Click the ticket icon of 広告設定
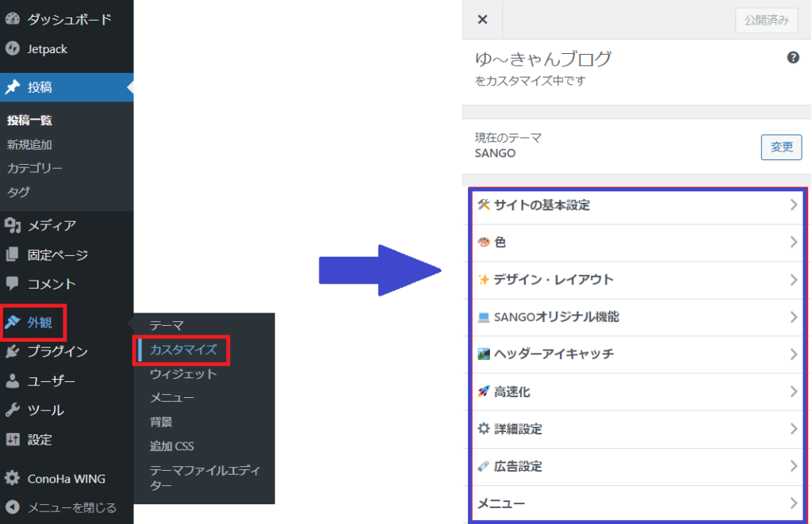812x524 pixels. pos(484,466)
